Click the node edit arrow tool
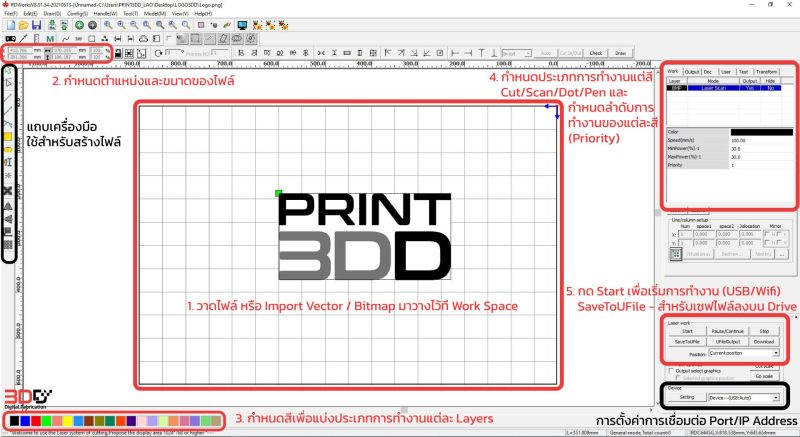The image size is (800, 437). click(x=8, y=83)
